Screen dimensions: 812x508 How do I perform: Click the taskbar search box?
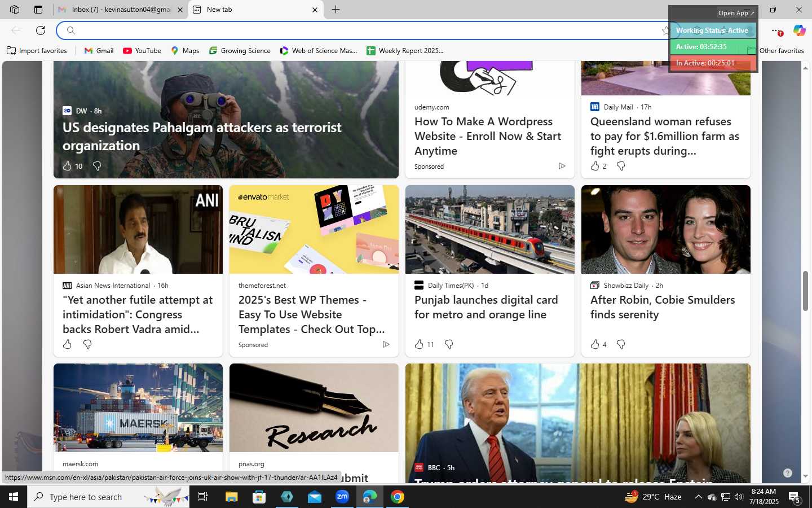108,497
